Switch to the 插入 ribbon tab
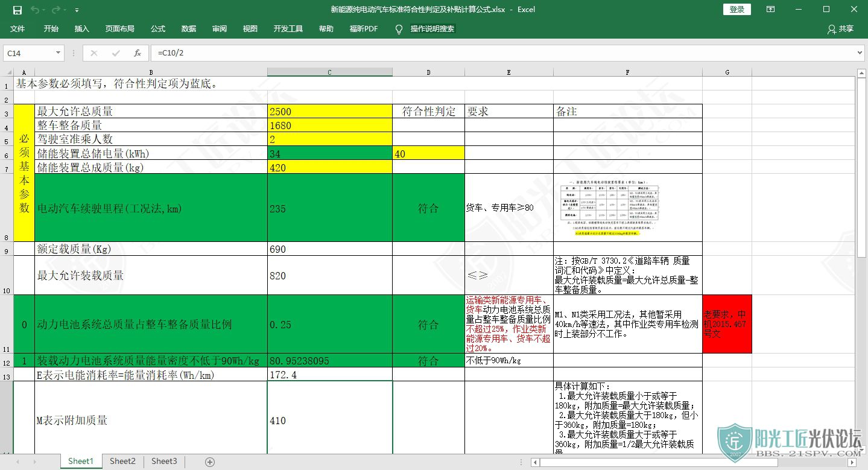This screenshot has width=868, height=470. tap(82, 29)
